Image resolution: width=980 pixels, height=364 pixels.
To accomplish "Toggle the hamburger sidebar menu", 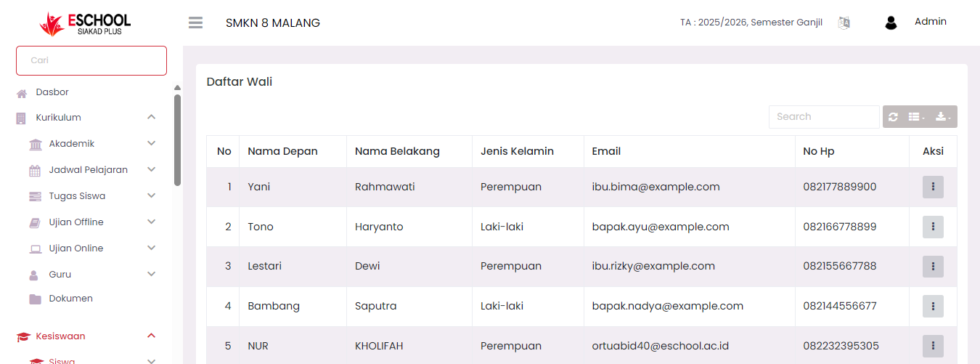I will pyautogui.click(x=195, y=23).
